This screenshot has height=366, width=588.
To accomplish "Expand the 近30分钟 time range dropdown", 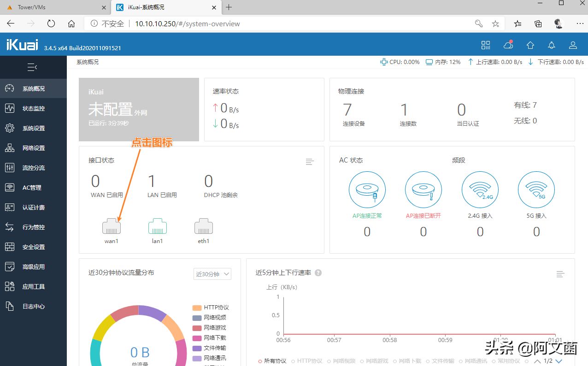I will [x=212, y=274].
